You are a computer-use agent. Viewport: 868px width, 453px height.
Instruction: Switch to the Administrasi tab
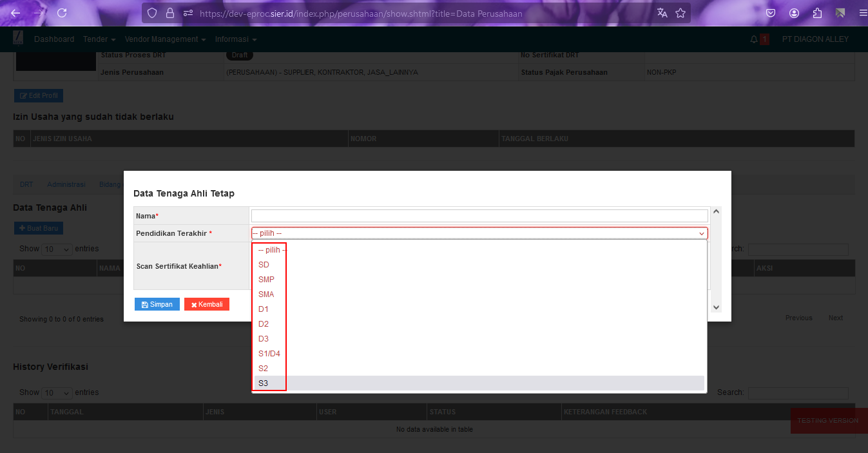coord(66,184)
